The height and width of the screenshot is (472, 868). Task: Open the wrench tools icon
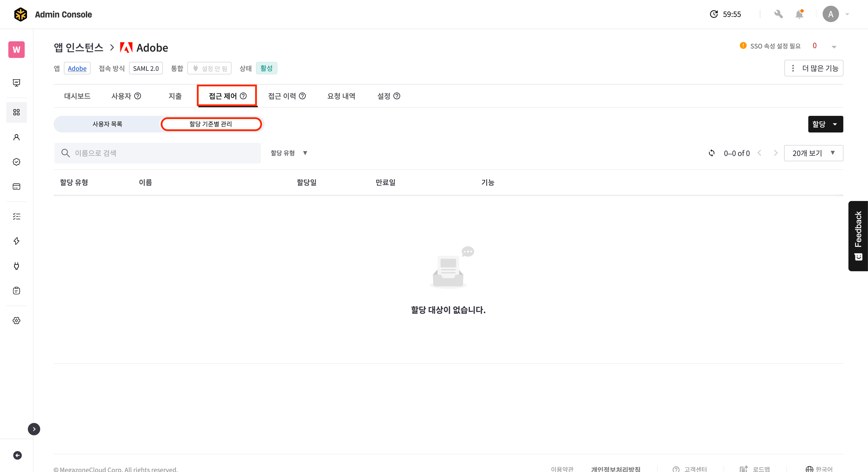[x=778, y=14]
